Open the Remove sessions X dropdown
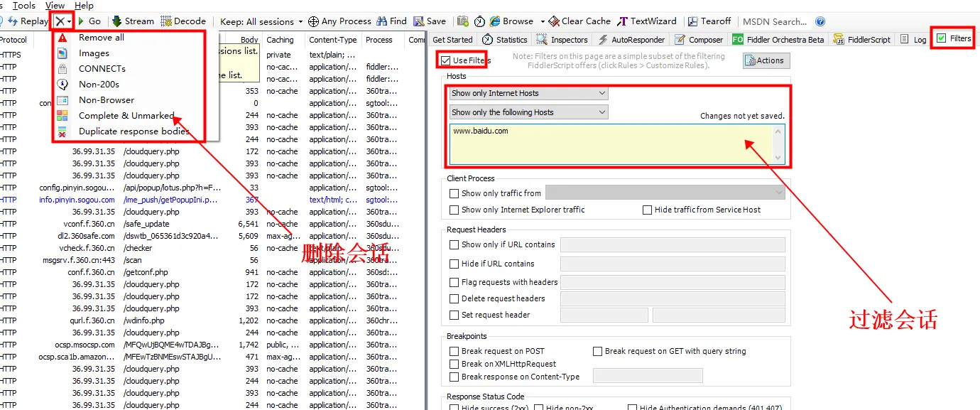Image resolution: width=980 pixels, height=410 pixels. tap(62, 21)
